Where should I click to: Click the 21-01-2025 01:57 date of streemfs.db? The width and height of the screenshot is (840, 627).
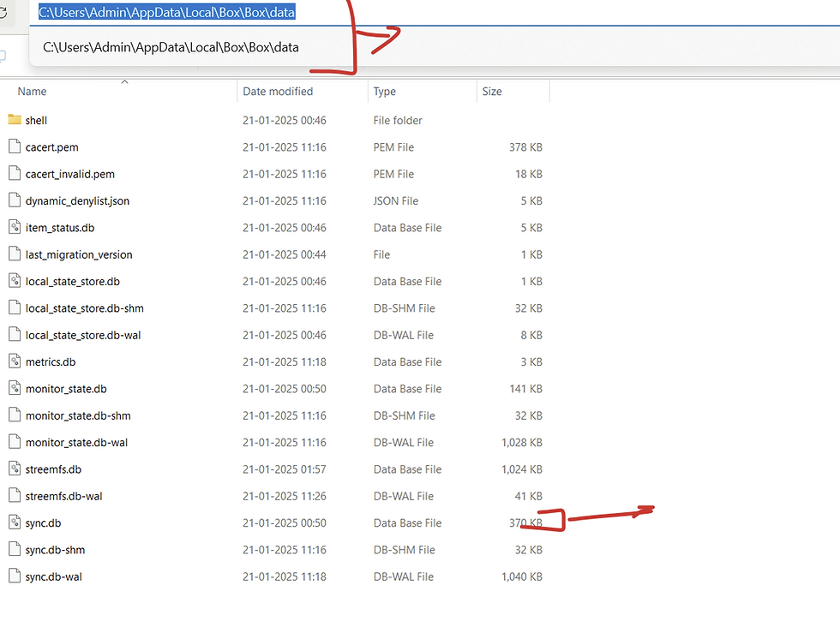click(x=284, y=469)
